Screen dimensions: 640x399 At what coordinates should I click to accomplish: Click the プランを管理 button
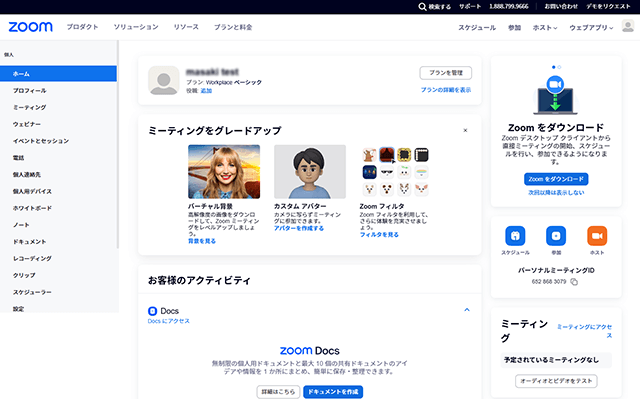tap(446, 73)
